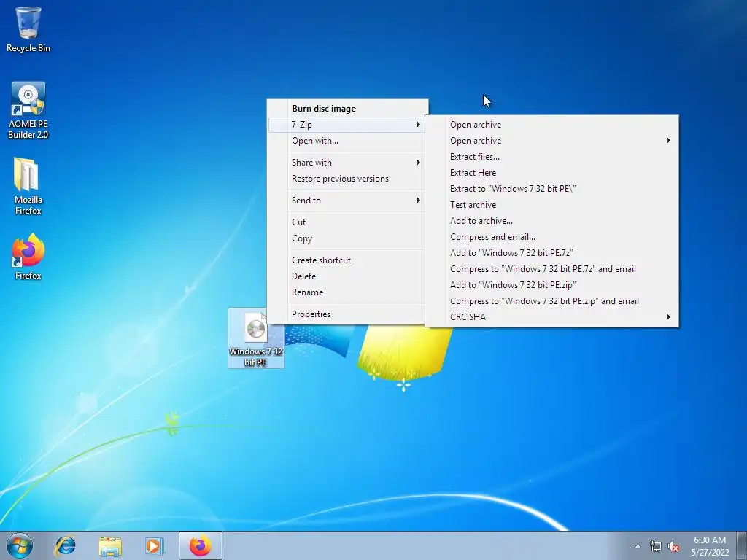747x560 pixels.
Task: Choose Open with... from context menu
Action: (347, 141)
